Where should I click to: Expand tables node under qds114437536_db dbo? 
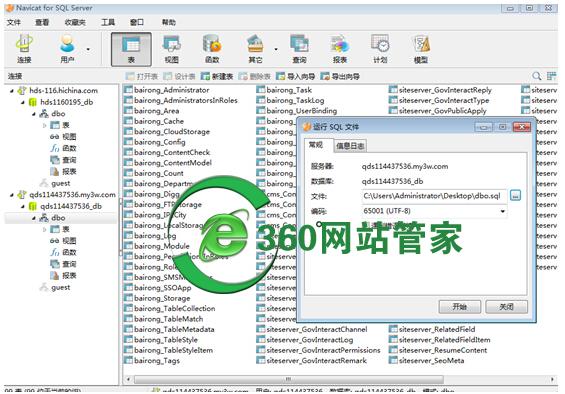pos(45,229)
